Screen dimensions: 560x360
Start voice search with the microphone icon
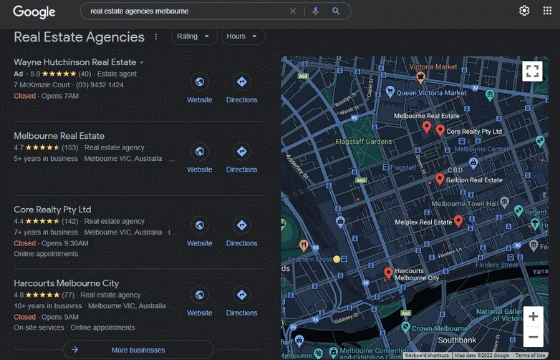[315, 11]
